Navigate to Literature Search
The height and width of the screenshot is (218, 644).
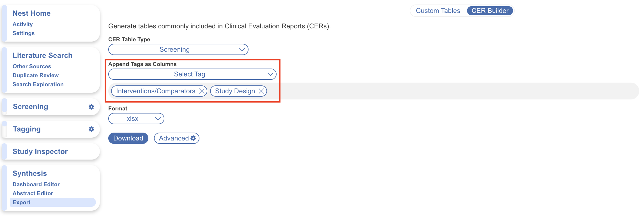42,55
